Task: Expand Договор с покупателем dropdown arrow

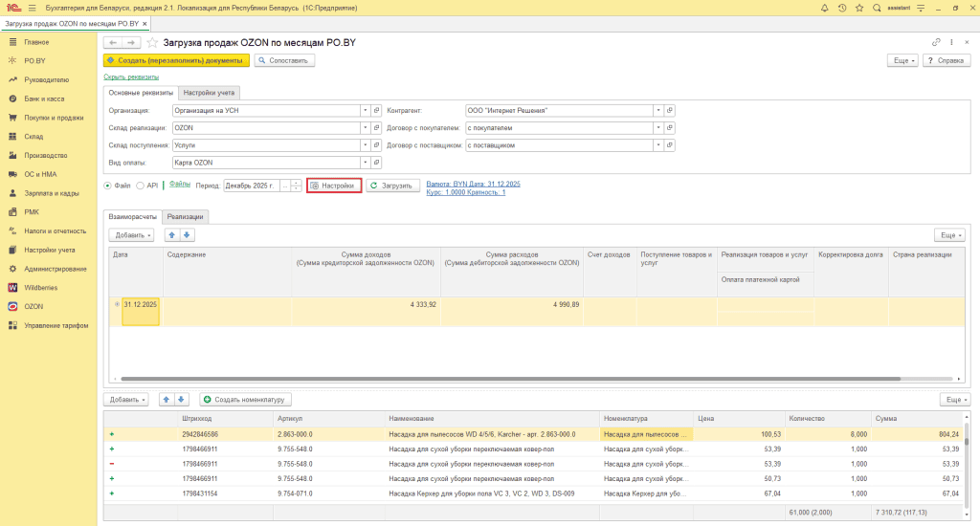Action: (x=658, y=128)
